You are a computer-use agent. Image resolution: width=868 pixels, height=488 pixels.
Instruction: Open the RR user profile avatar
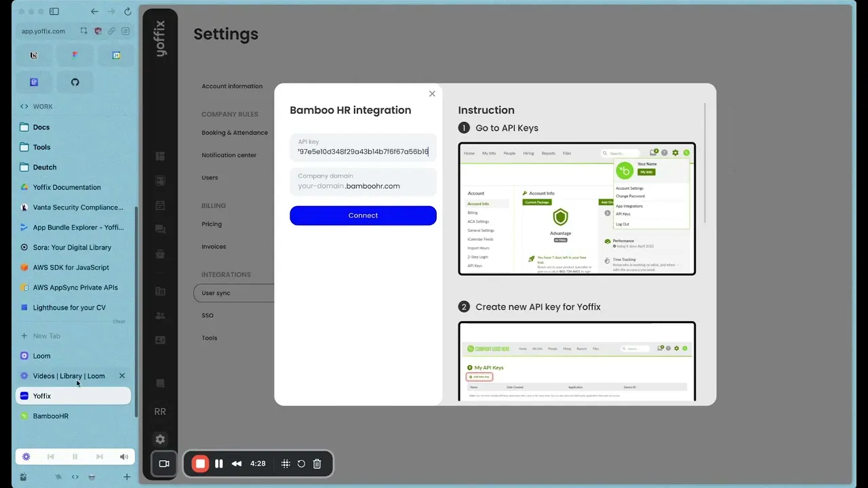point(160,411)
